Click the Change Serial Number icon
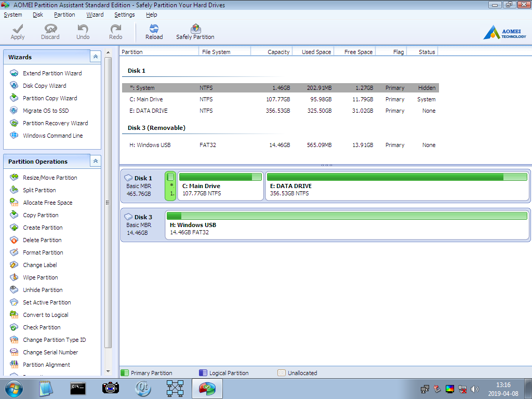 coord(14,352)
